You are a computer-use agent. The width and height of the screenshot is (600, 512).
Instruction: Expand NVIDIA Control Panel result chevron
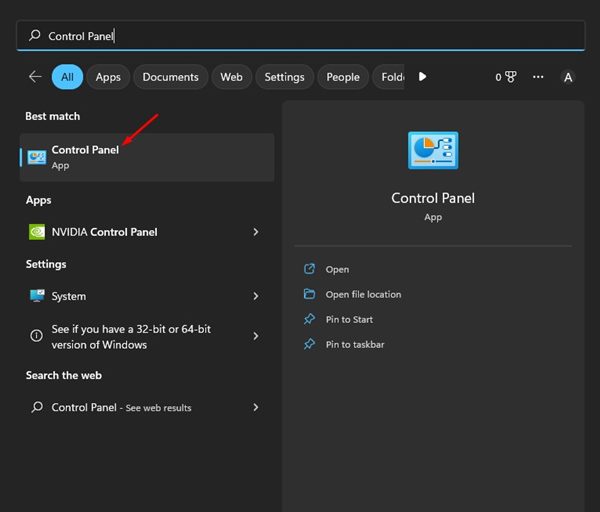pos(256,232)
